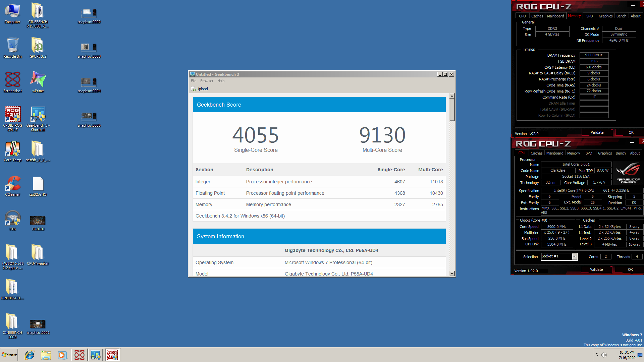Open Mainboard tab in lower CPU-Z window

pos(555,153)
